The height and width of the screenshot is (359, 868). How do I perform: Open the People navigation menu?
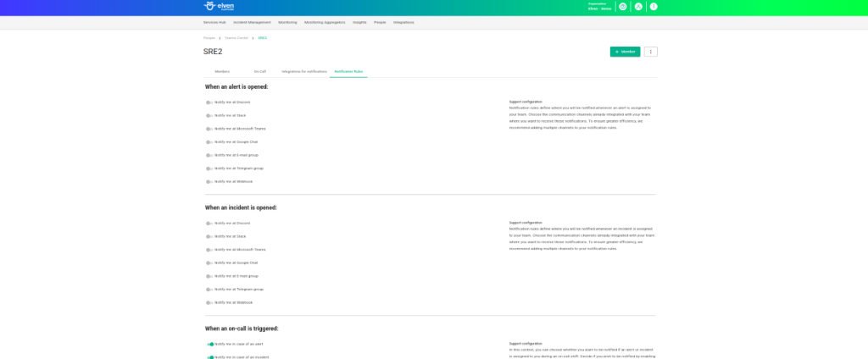click(x=380, y=22)
